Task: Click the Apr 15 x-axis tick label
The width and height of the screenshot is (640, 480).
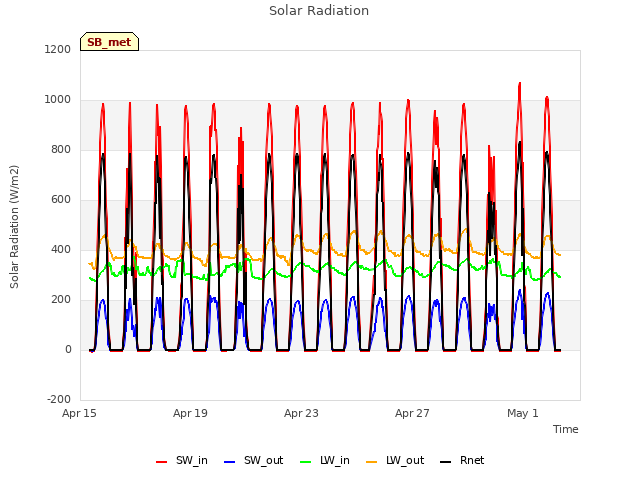Action: [79, 413]
